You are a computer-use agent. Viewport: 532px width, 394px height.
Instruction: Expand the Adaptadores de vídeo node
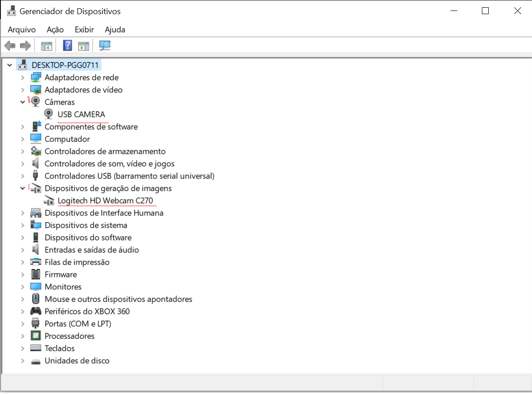[23, 90]
